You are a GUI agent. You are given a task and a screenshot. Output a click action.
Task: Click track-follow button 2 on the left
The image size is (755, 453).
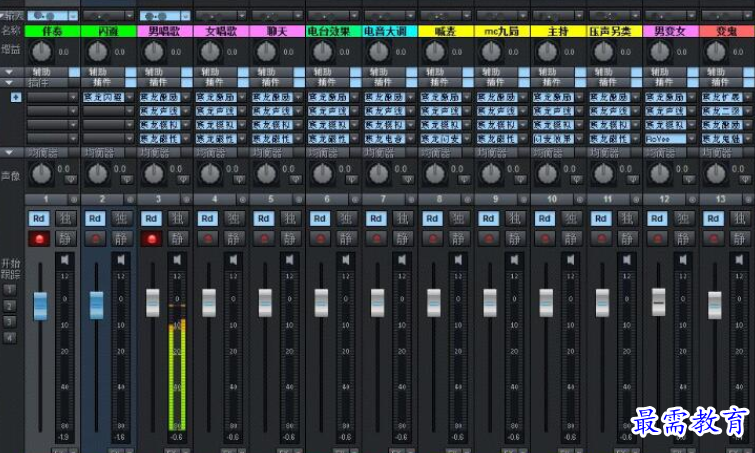[9, 306]
